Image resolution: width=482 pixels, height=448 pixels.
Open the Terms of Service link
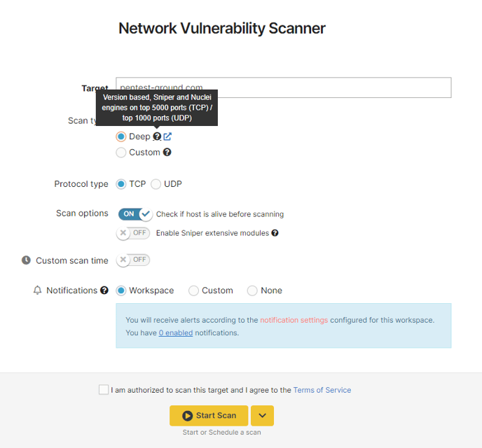tap(322, 390)
